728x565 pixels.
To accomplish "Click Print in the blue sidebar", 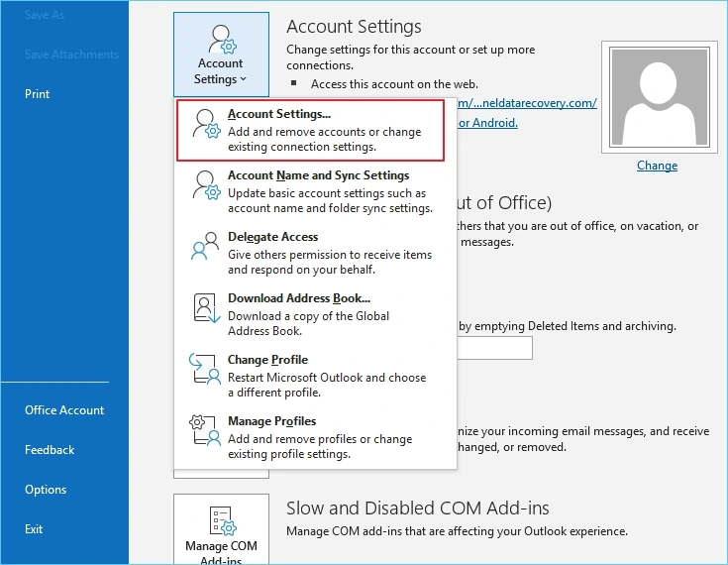I will click(x=38, y=94).
